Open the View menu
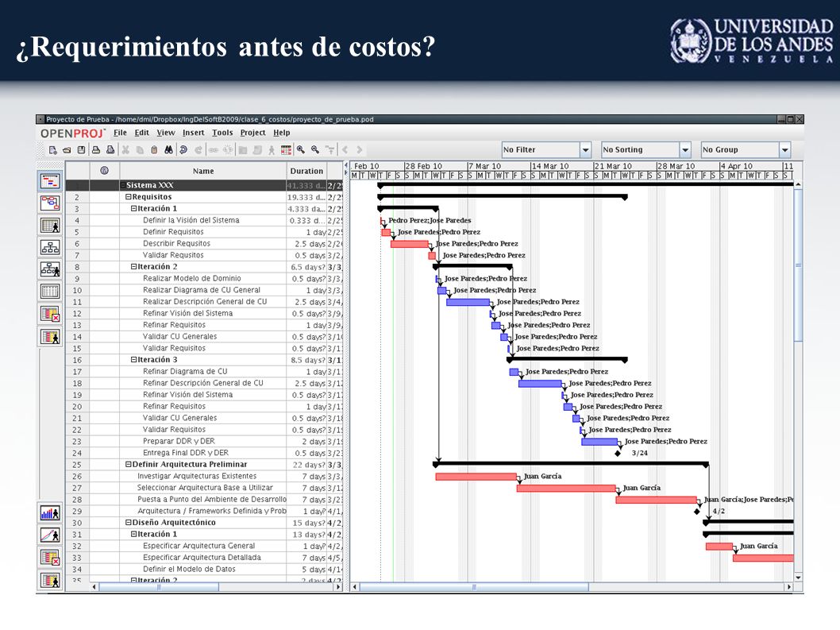840x630 pixels. coord(166,133)
